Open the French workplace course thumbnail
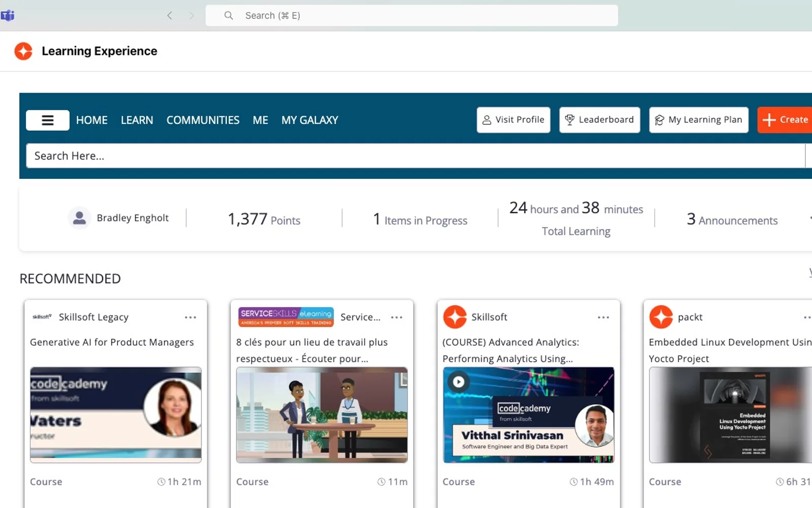This screenshot has width=812, height=508. pos(322,415)
